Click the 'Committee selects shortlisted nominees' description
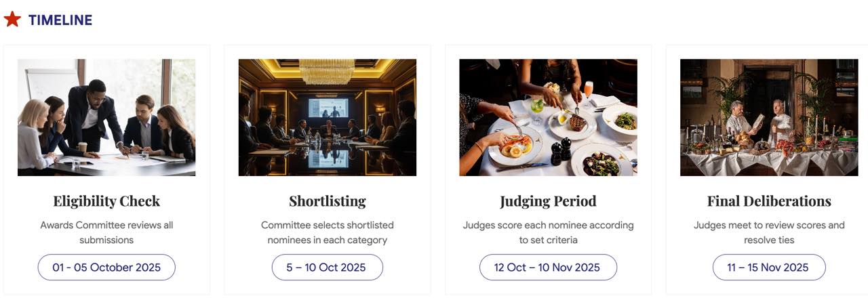Screen dimensions: 868x298 click(x=328, y=232)
